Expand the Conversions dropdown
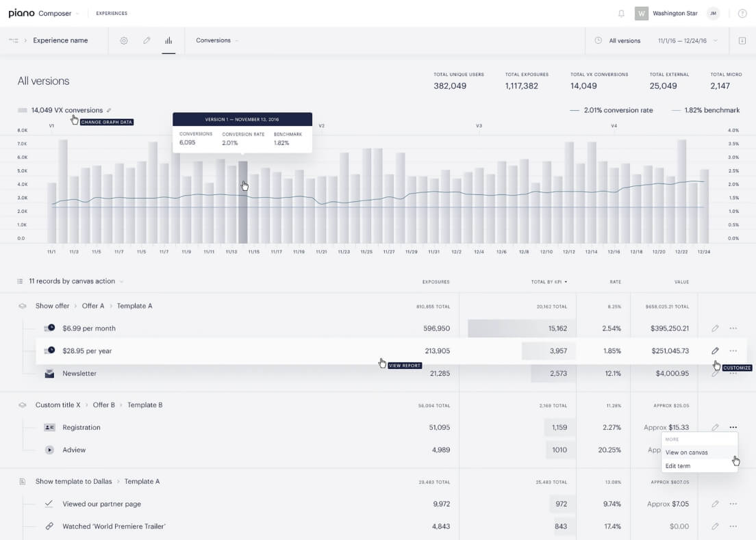The width and height of the screenshot is (756, 540). 217,40
